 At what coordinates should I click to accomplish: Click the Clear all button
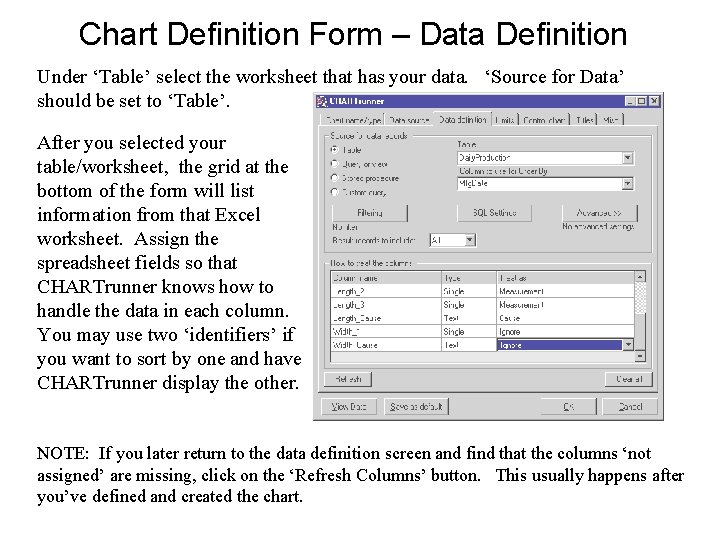point(629,379)
